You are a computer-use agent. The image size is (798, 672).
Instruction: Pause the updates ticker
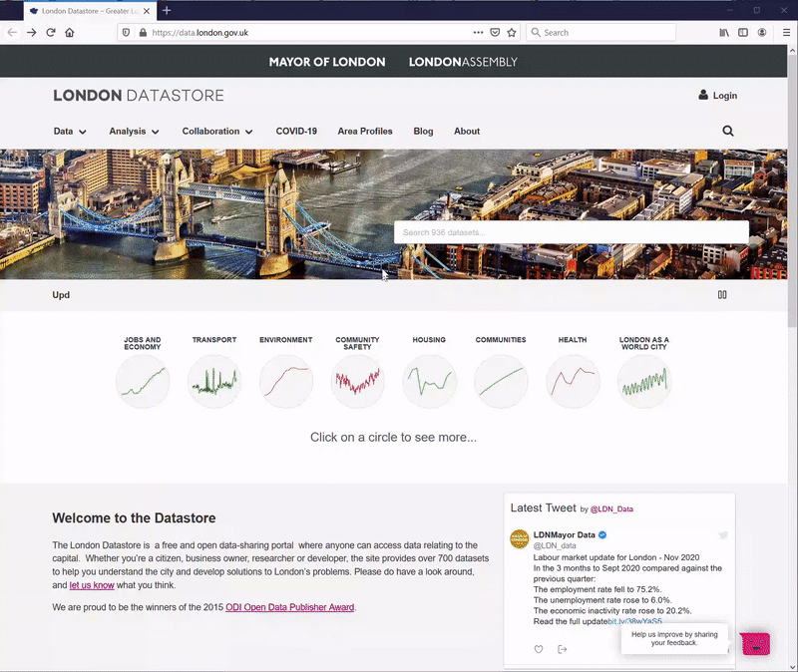[x=722, y=295]
